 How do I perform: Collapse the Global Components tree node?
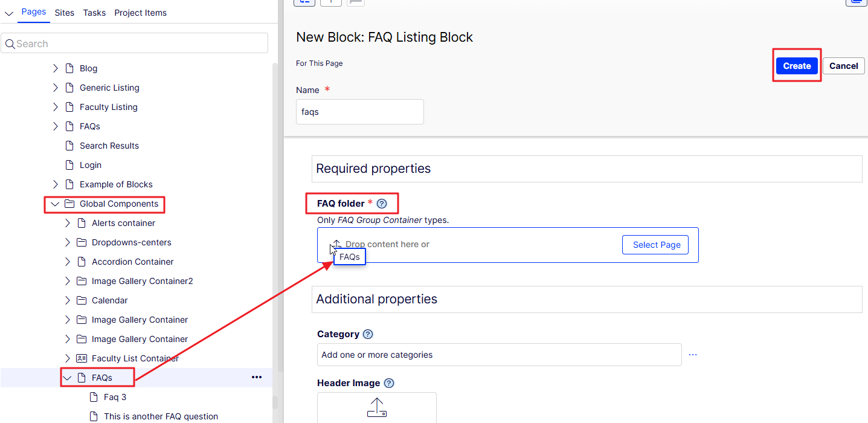(x=56, y=204)
